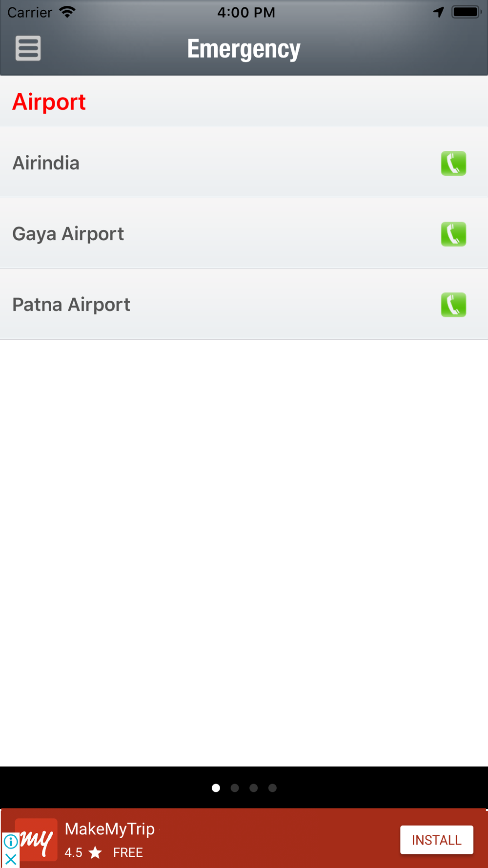
Task: Tap the MakeMyTrip ad title text
Action: coord(110,829)
